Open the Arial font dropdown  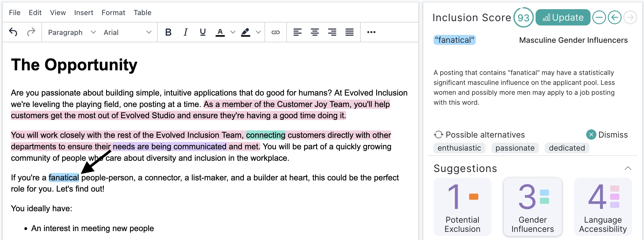(127, 32)
